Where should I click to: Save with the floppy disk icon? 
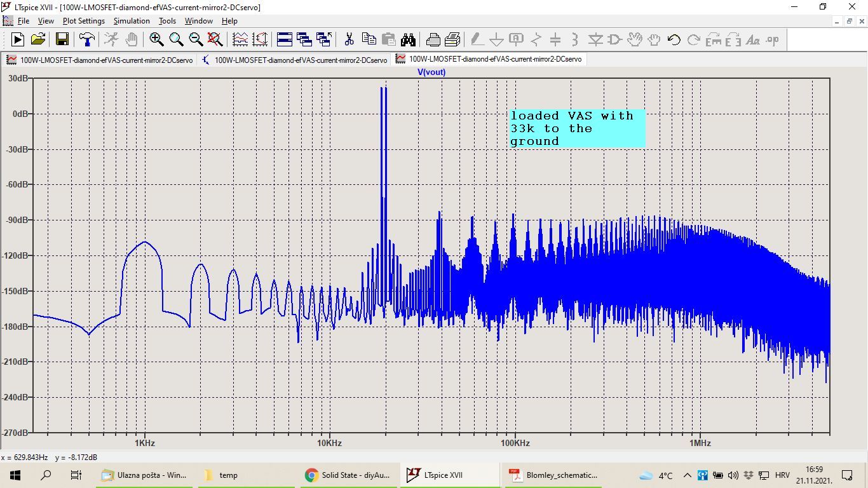click(x=62, y=39)
